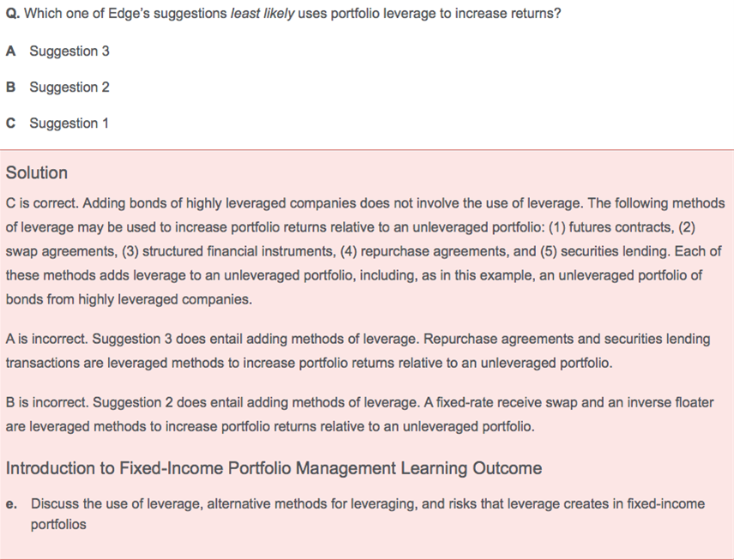Click the 'C is correct' explanation paragraph
734x560 pixels.
[365, 251]
